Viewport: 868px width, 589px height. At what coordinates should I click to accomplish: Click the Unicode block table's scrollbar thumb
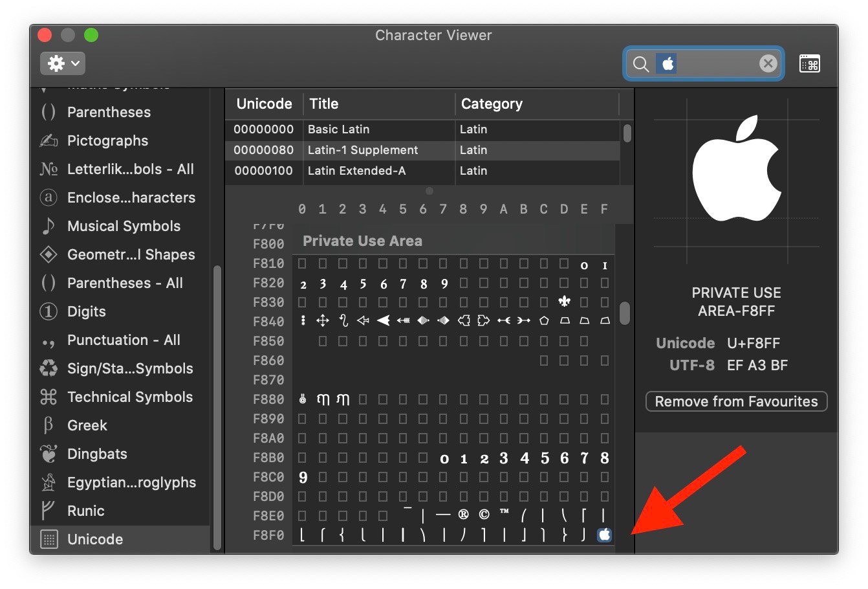[627, 134]
